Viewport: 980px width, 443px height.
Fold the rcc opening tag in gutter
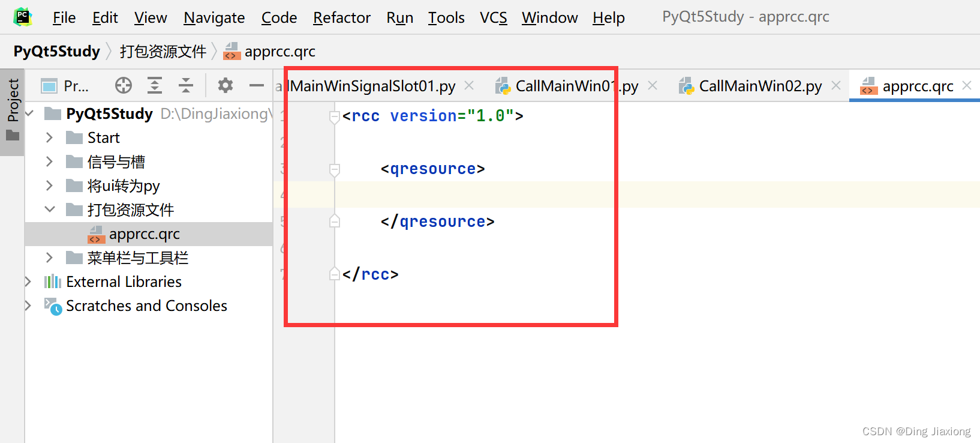click(x=335, y=116)
